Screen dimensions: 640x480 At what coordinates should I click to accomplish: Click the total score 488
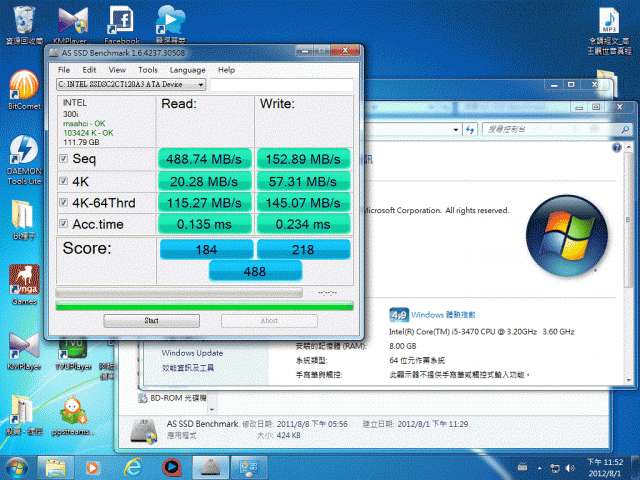pos(255,271)
